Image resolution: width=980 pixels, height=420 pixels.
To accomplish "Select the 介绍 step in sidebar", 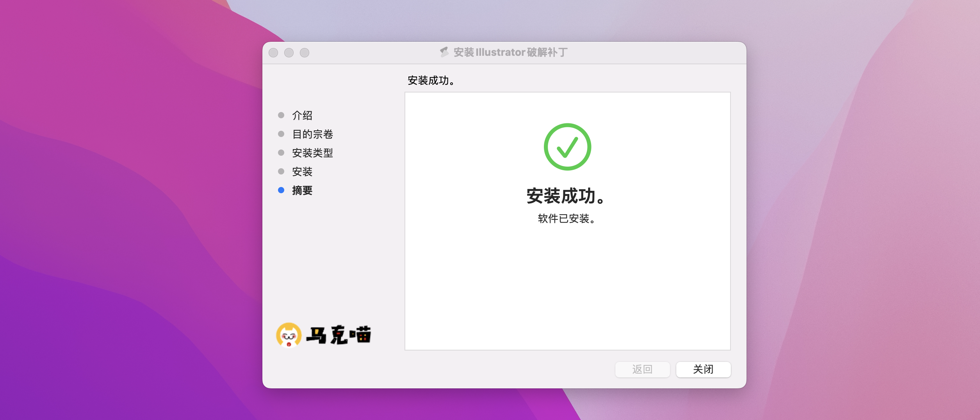I will [302, 115].
